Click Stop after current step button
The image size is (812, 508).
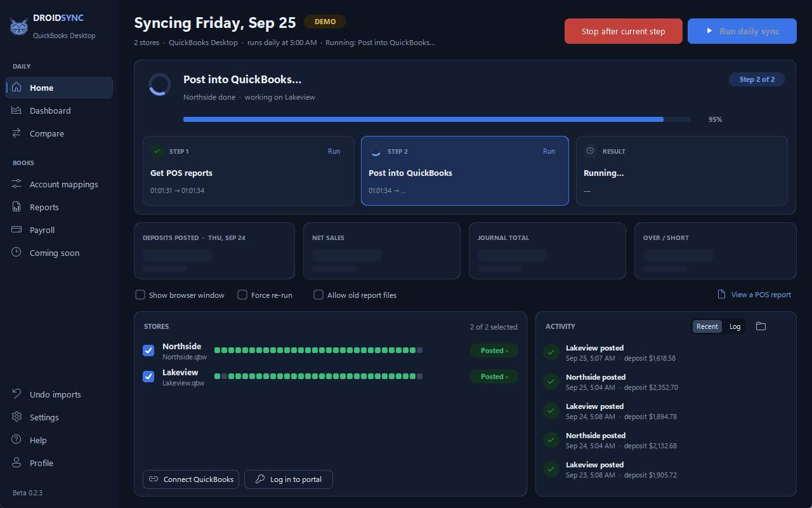(x=624, y=31)
